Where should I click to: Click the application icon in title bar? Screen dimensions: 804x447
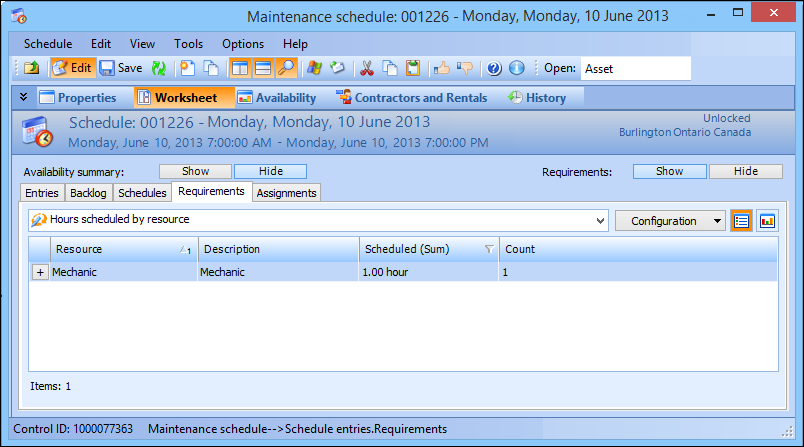pos(18,16)
